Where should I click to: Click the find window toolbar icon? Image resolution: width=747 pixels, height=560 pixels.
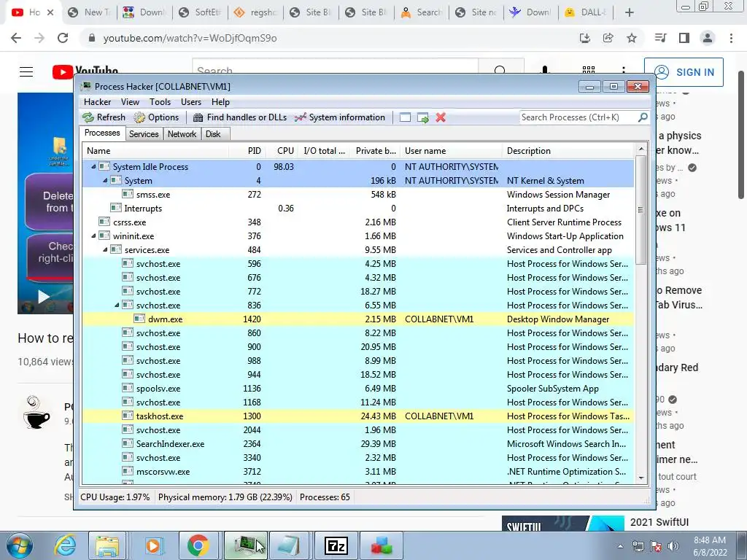(x=405, y=117)
